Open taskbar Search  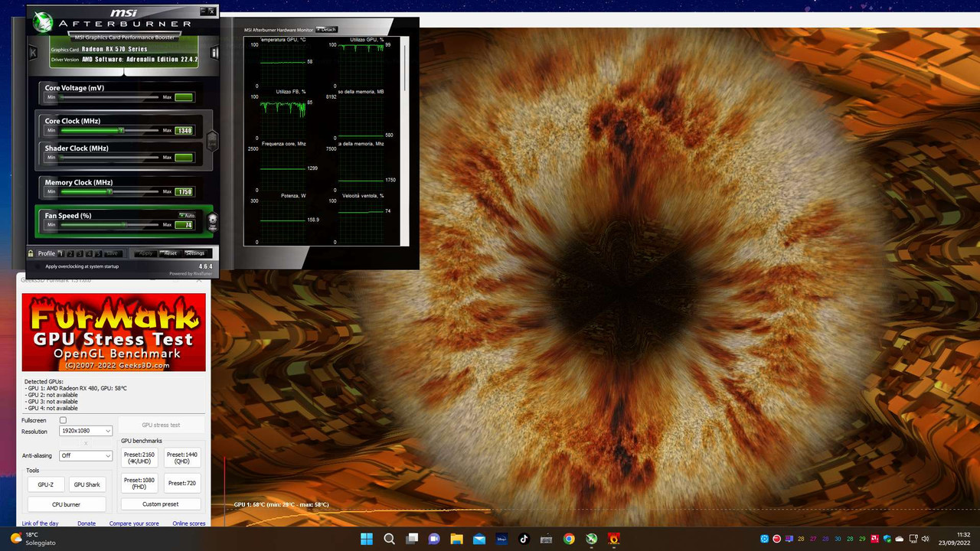click(x=389, y=538)
